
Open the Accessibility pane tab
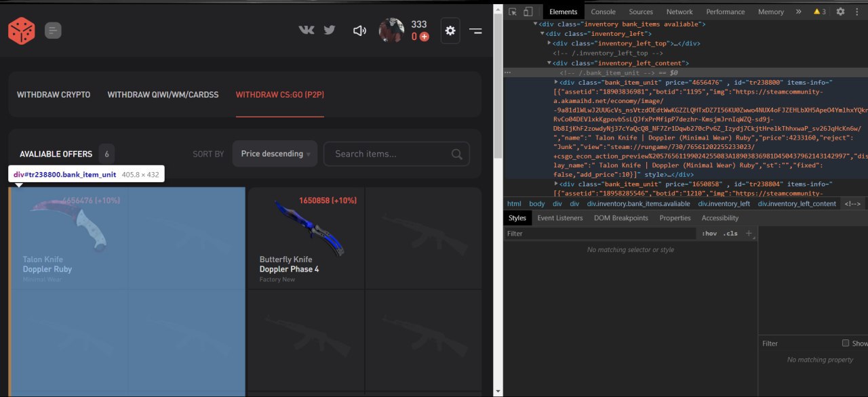[720, 218]
